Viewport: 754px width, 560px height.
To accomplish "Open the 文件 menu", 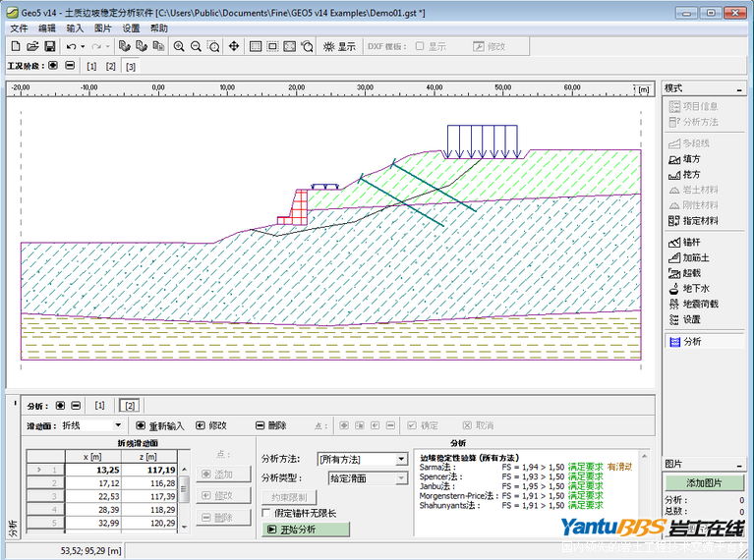I will pos(20,28).
